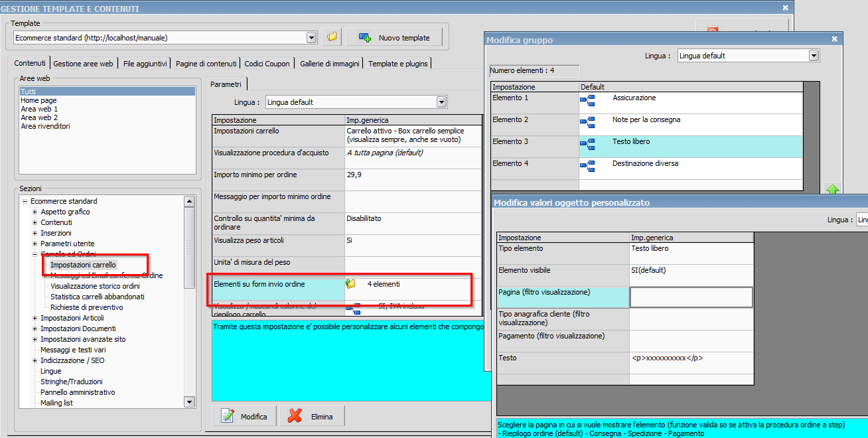Image resolution: width=868 pixels, height=438 pixels.
Task: Click the Tipo elemento Testo libero value
Action: click(x=691, y=253)
